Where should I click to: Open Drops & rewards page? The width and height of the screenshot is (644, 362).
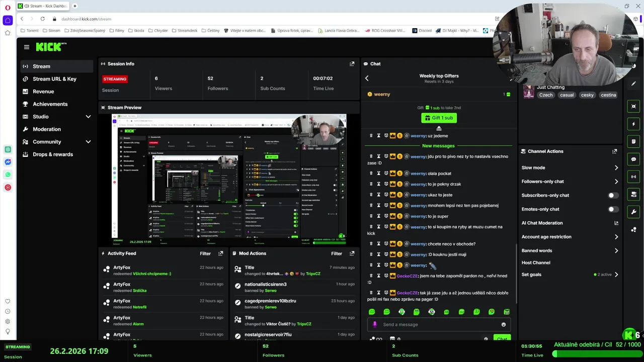[x=57, y=154]
